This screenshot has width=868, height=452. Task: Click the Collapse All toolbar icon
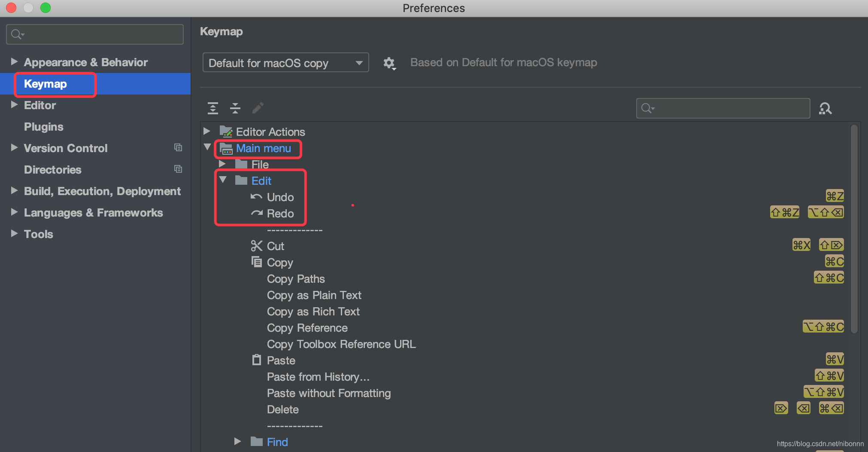[235, 108]
